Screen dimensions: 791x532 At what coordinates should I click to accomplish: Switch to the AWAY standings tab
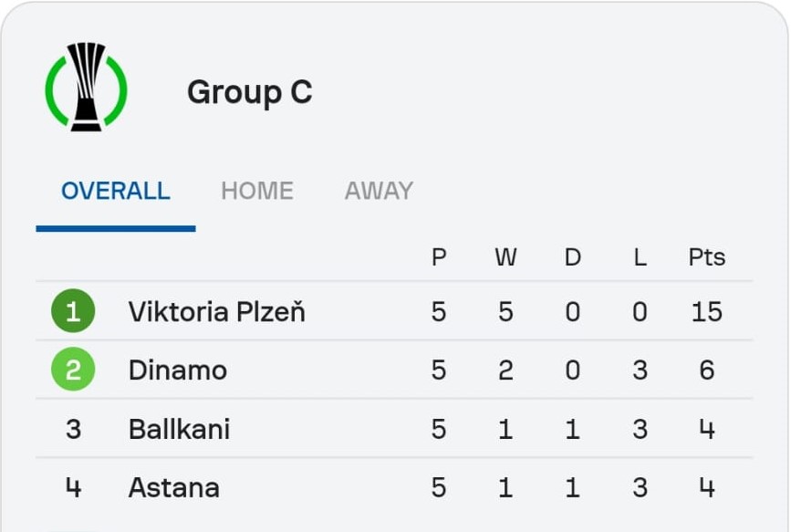pyautogui.click(x=379, y=191)
